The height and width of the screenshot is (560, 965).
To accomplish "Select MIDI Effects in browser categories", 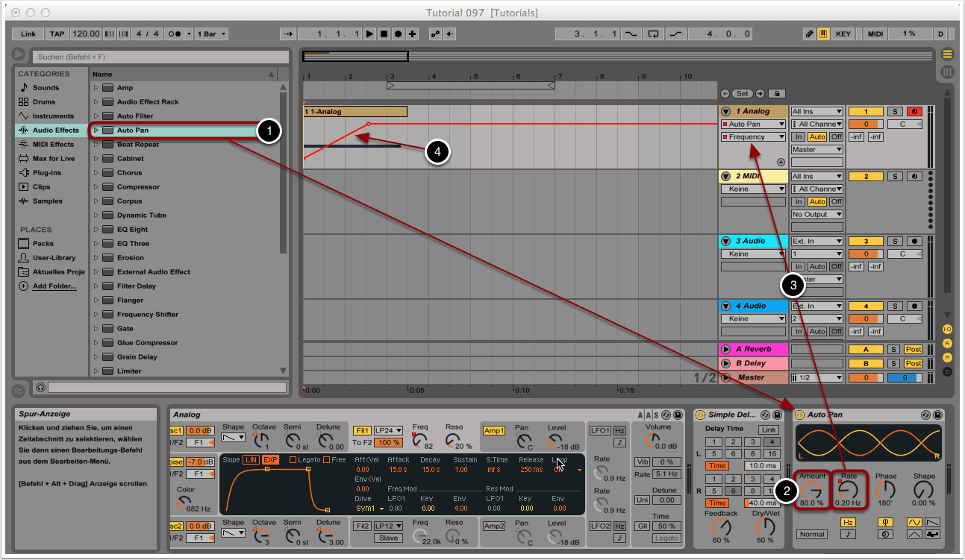I will coord(52,145).
